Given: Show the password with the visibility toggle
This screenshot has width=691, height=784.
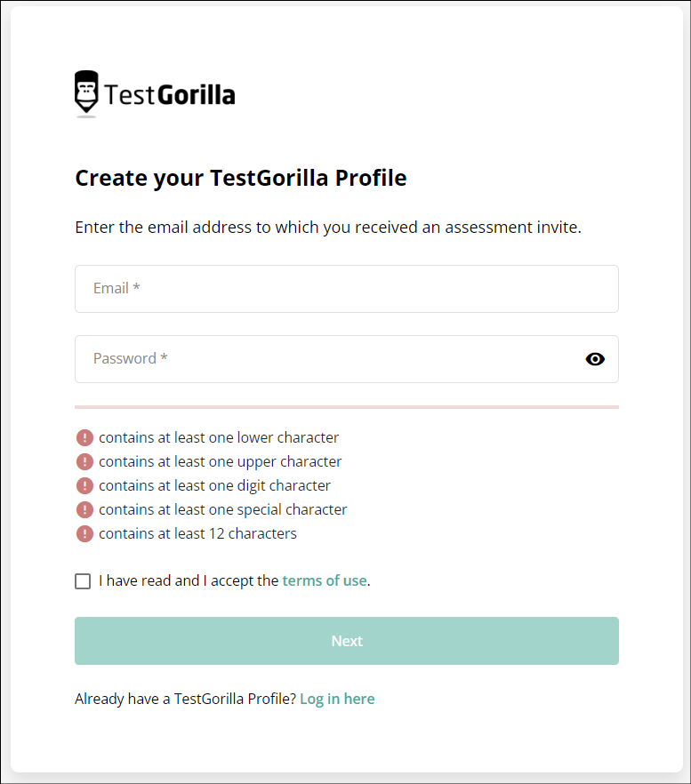Looking at the screenshot, I should (x=594, y=358).
